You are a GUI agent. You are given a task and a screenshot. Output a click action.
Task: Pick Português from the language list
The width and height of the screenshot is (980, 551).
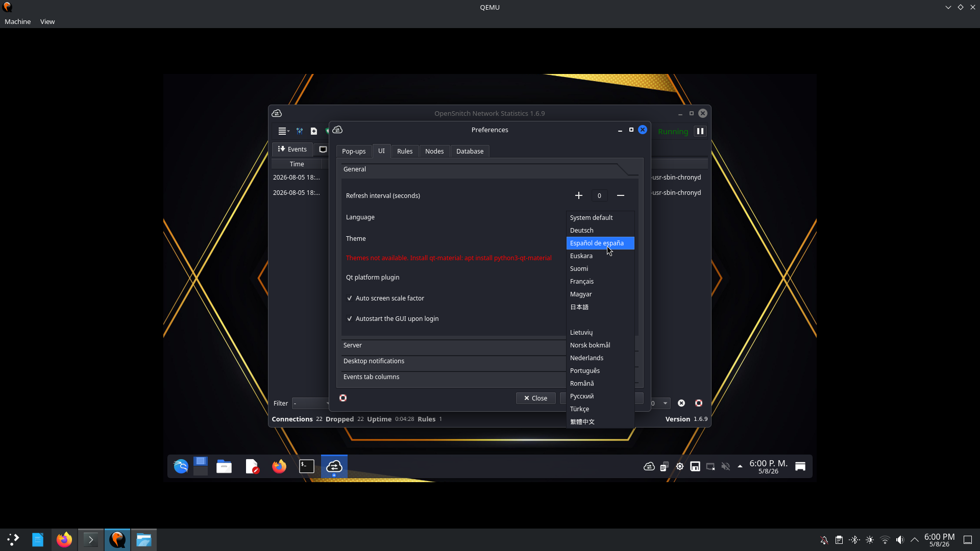[x=600, y=371]
